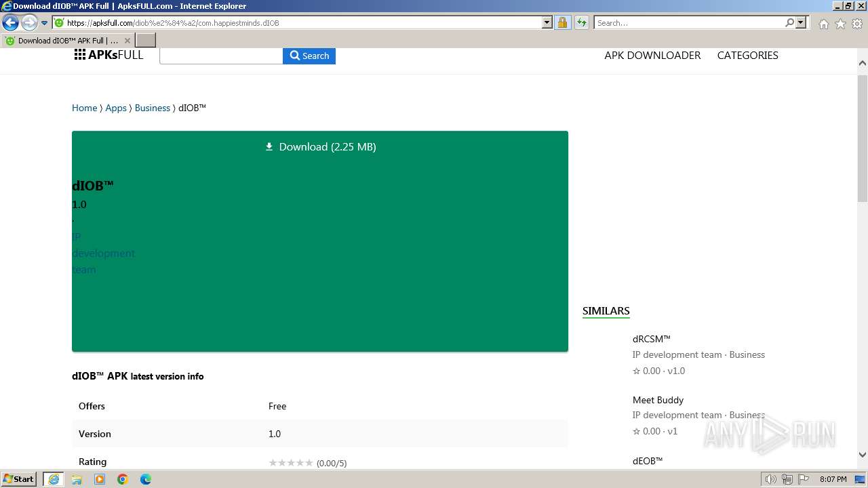The width and height of the screenshot is (868, 488).
Task: Follow the Business breadcrumb link
Action: (x=153, y=108)
